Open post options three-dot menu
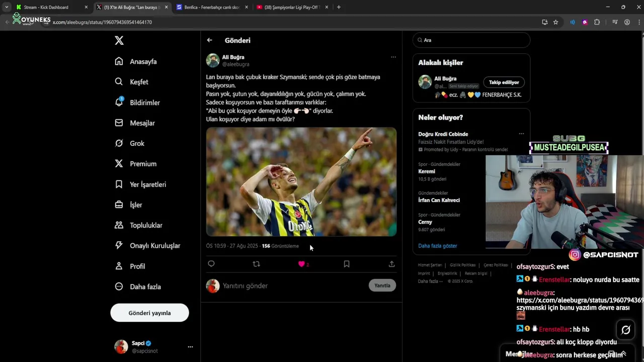Viewport: 644px width, 362px height. coord(393,57)
